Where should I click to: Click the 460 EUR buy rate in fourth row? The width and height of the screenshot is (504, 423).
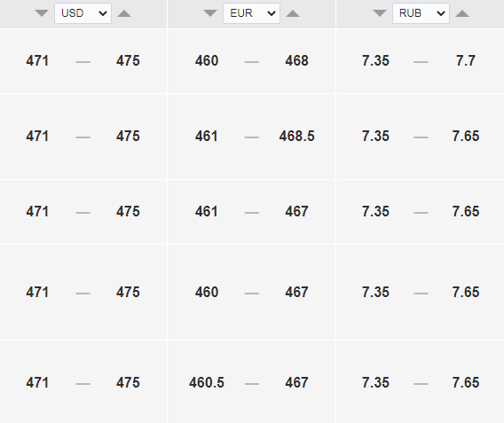point(207,293)
